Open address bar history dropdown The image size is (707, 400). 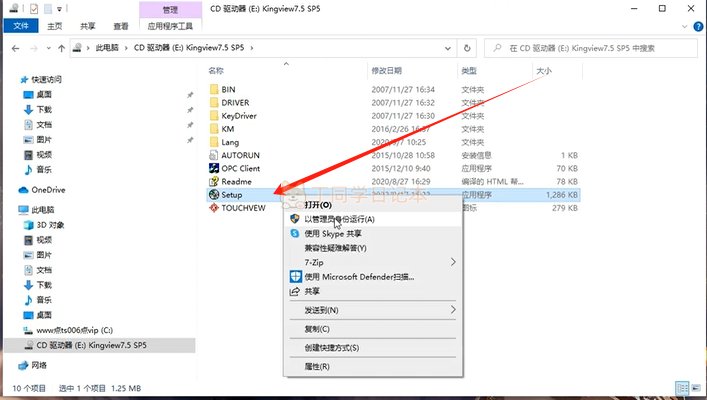pos(447,48)
